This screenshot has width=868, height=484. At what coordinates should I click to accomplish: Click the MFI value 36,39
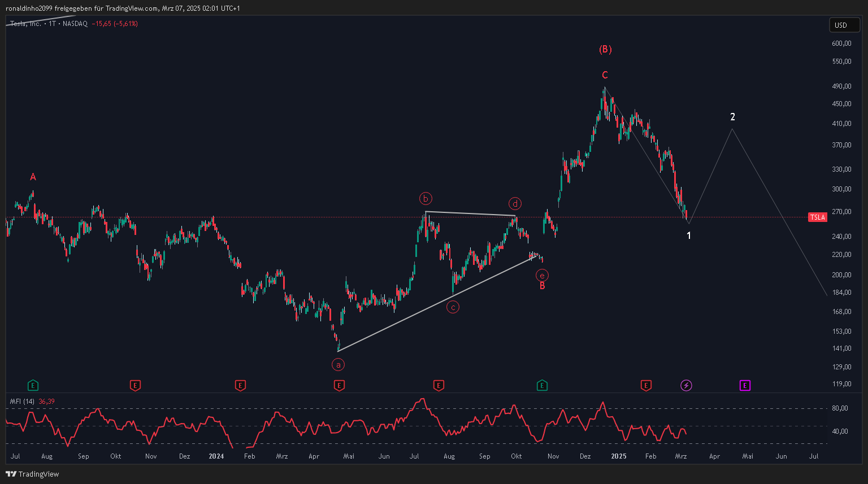[46, 402]
